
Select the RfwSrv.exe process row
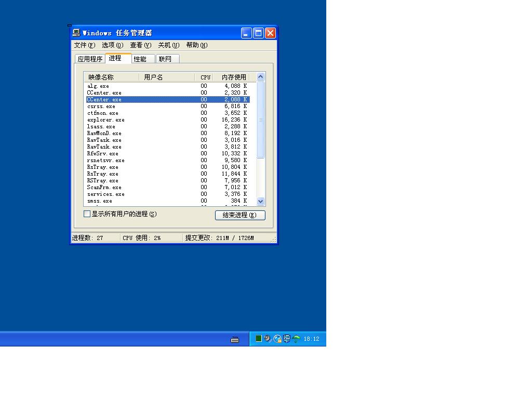tap(168, 154)
